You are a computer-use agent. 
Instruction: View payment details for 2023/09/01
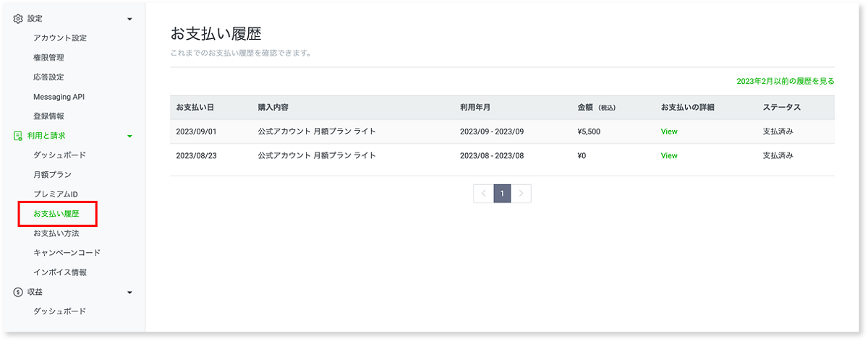pyautogui.click(x=669, y=131)
